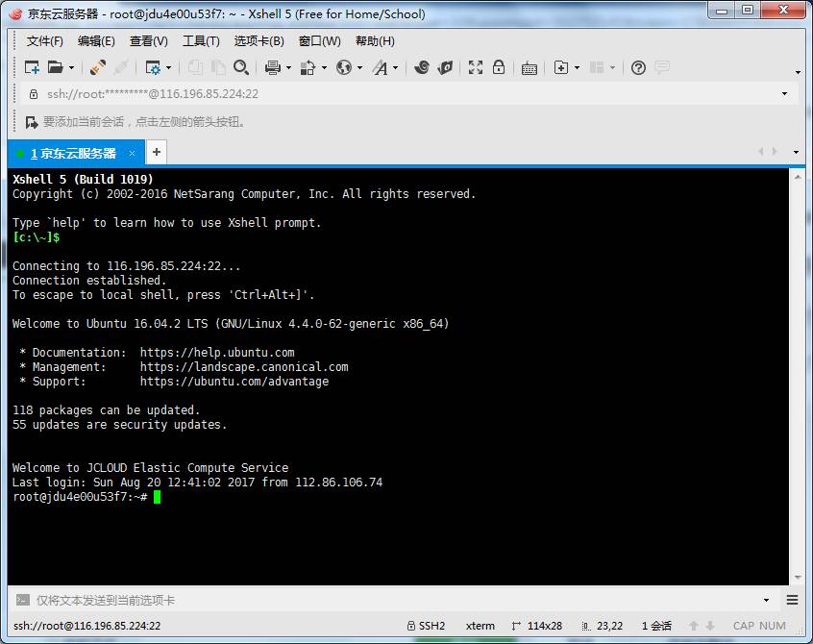The height and width of the screenshot is (644, 813).
Task: Expand the New tab layout dropdown arrow
Action: click(578, 68)
